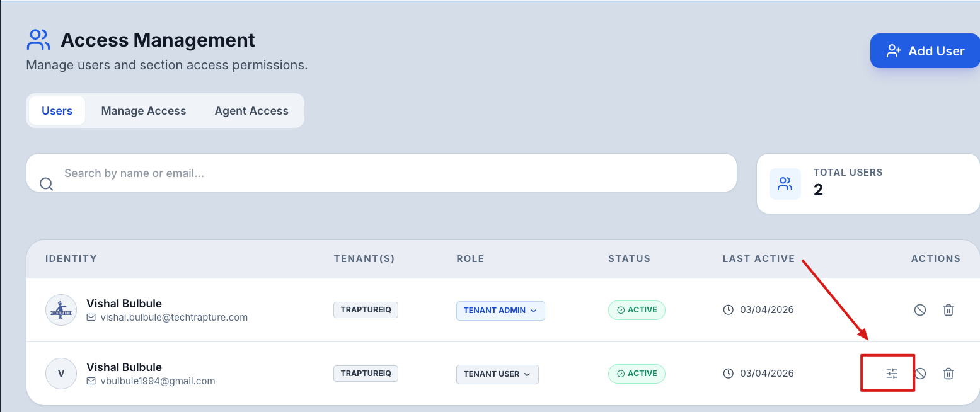Click the avatar thumbnail for vbulbule1994@gmail.com
Viewport: 980px width, 412px height.
pyautogui.click(x=61, y=373)
